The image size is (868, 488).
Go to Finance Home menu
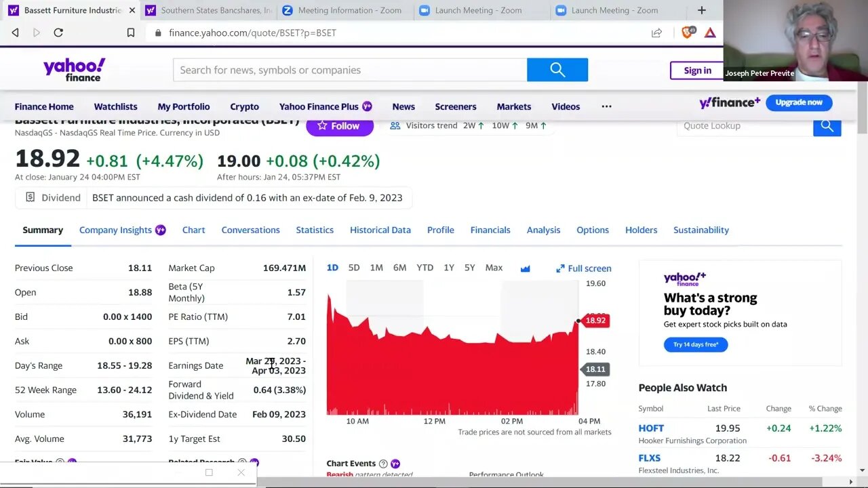point(44,106)
